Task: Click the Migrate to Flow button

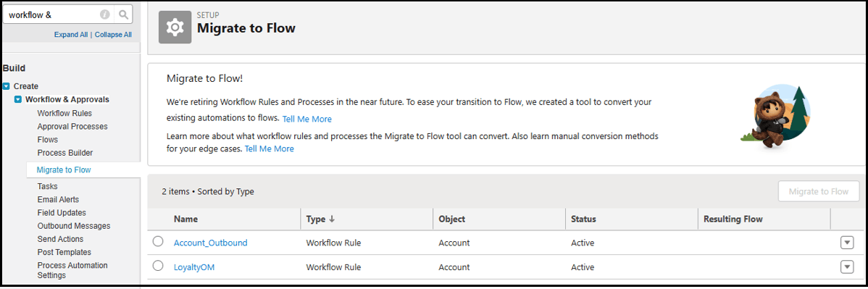Action: coord(818,191)
